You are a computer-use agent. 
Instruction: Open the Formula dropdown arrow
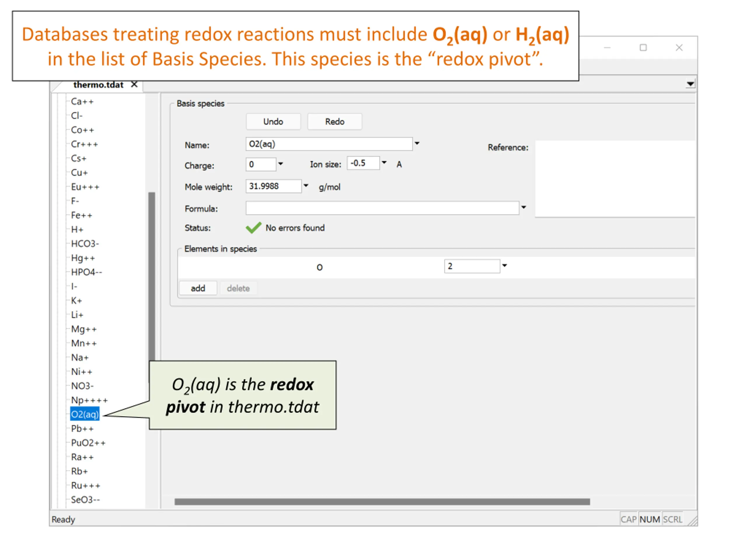pos(523,207)
